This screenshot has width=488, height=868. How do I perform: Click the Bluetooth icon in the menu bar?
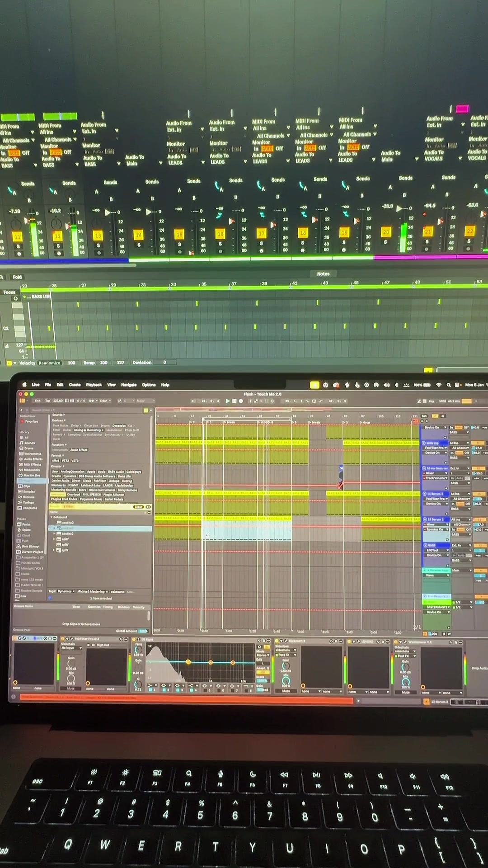pyautogui.click(x=397, y=385)
